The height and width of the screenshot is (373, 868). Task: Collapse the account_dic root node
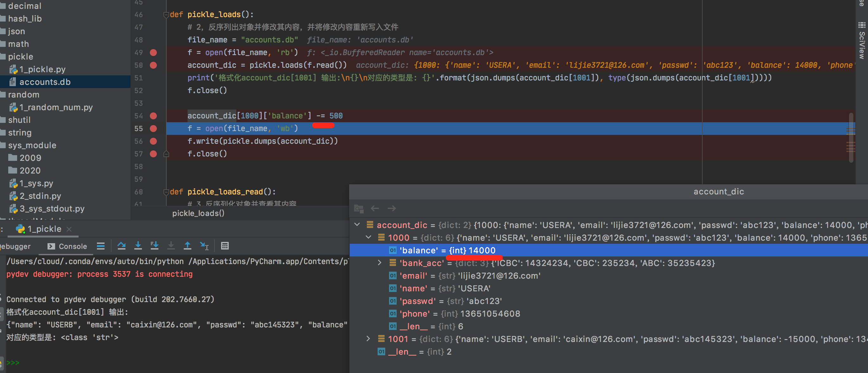[x=357, y=225]
